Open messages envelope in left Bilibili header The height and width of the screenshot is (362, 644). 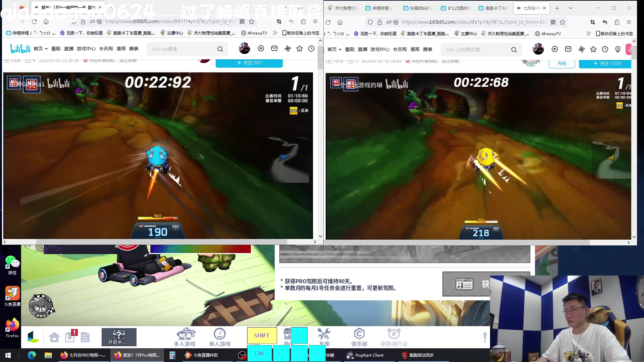coord(274,49)
